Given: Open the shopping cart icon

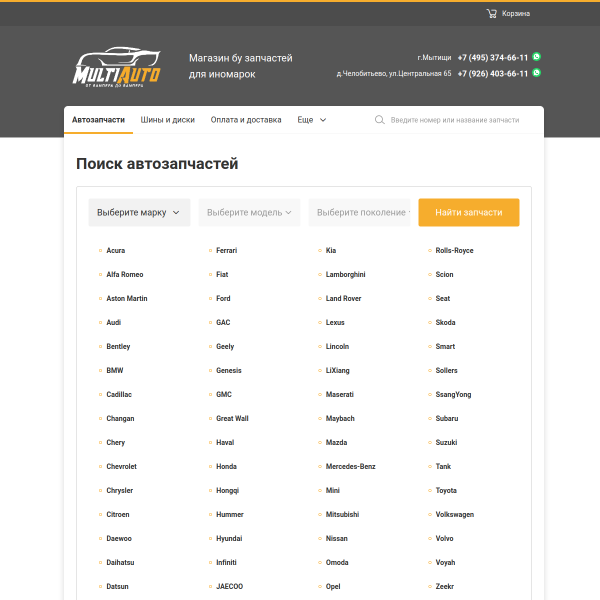Looking at the screenshot, I should coord(491,14).
